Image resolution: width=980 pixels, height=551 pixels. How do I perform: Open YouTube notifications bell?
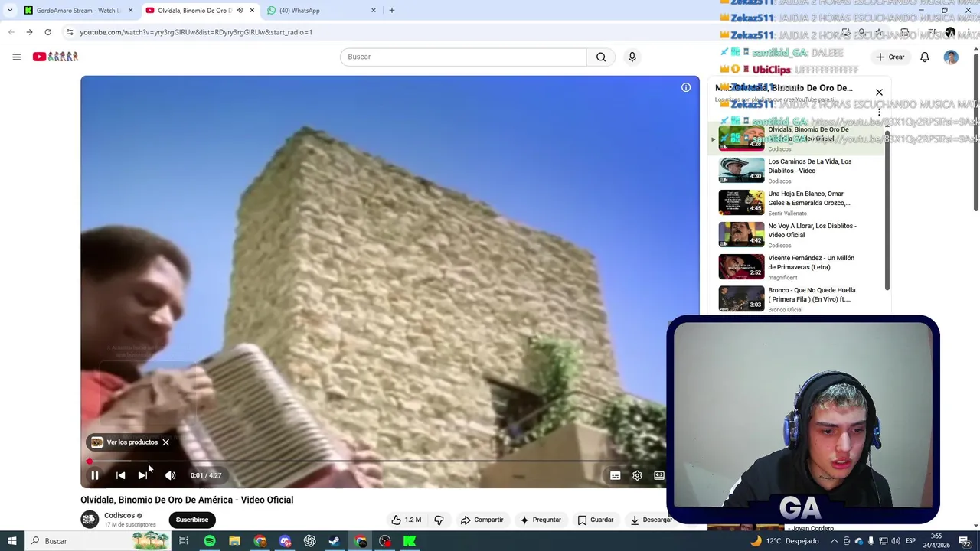coord(925,57)
